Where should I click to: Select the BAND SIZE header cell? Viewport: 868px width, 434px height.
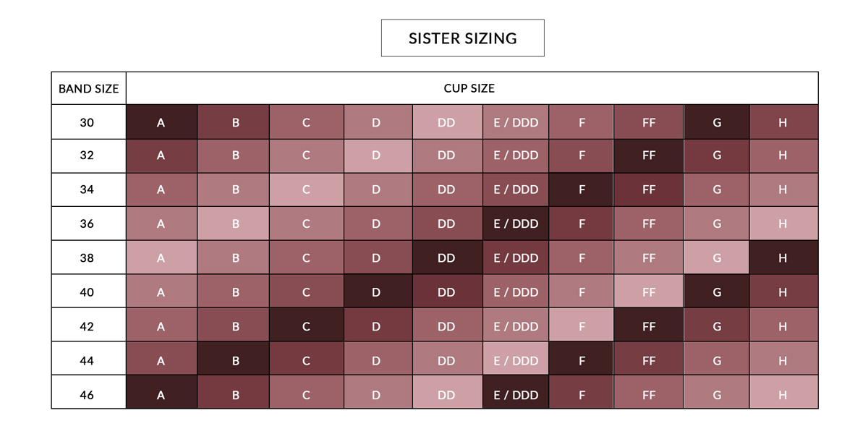click(89, 88)
